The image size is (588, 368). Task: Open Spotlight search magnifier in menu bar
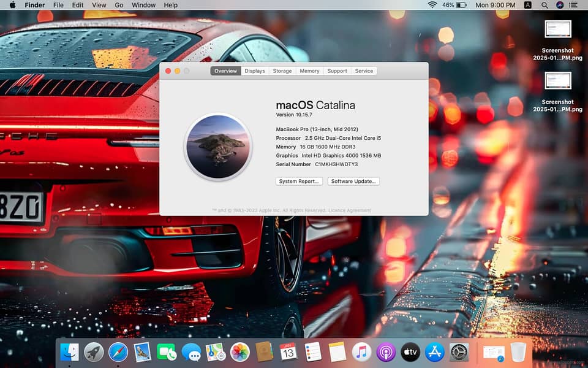coord(545,5)
